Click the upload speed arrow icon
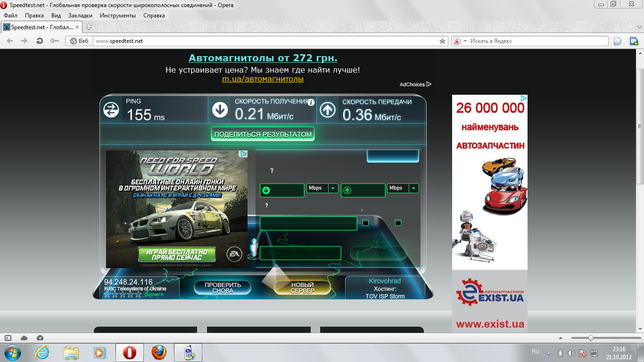 [x=328, y=110]
